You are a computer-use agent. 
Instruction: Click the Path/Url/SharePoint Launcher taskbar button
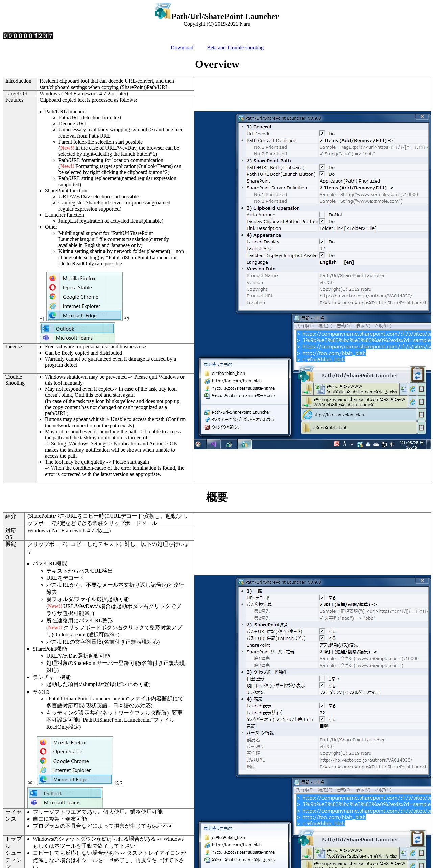(245, 444)
